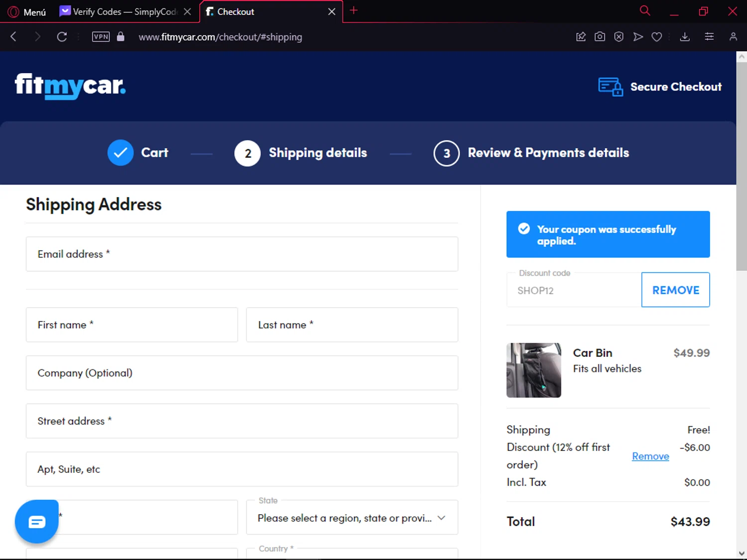Click the Street address field
747x560 pixels.
242,421
